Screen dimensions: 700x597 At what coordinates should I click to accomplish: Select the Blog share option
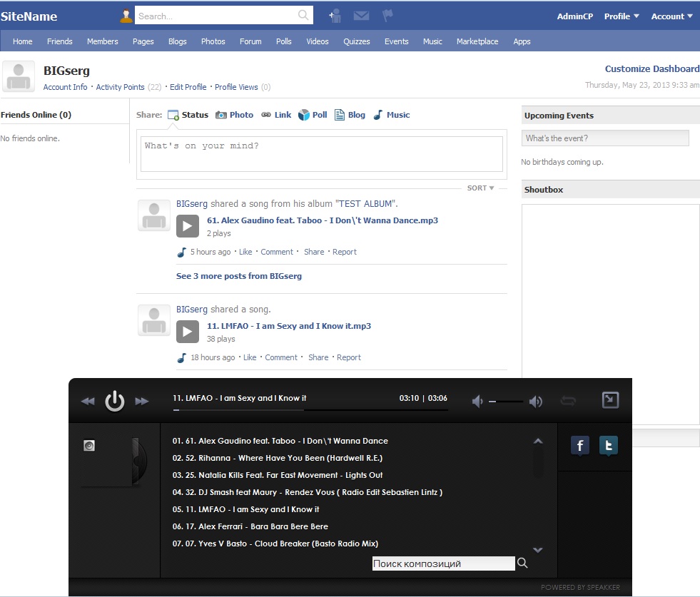click(350, 115)
